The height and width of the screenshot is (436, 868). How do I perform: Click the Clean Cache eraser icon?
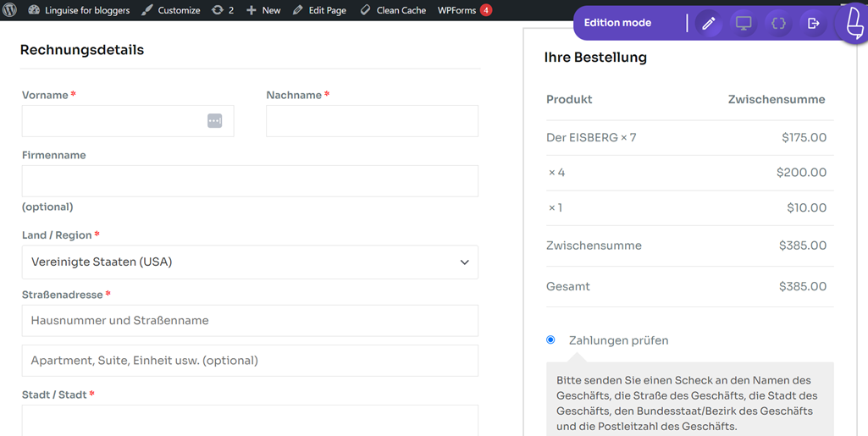(x=365, y=10)
